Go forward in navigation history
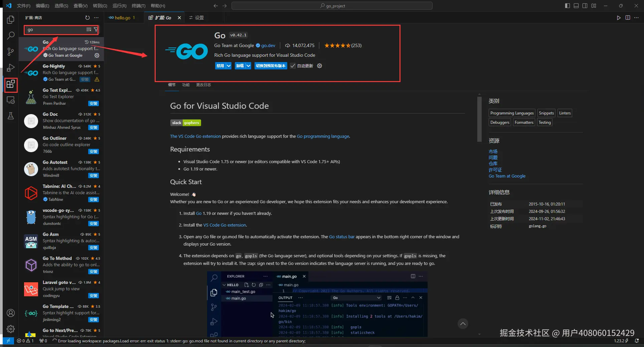644x347 pixels. [x=224, y=6]
